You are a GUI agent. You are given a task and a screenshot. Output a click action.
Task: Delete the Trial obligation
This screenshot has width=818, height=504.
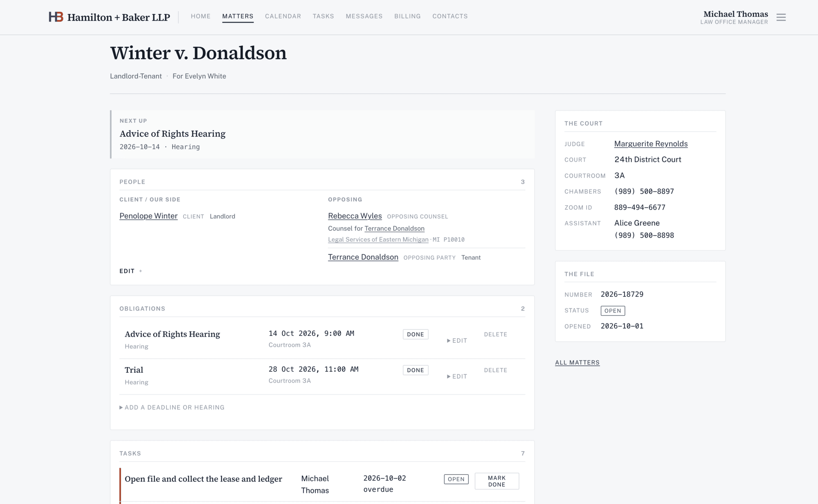coord(495,370)
